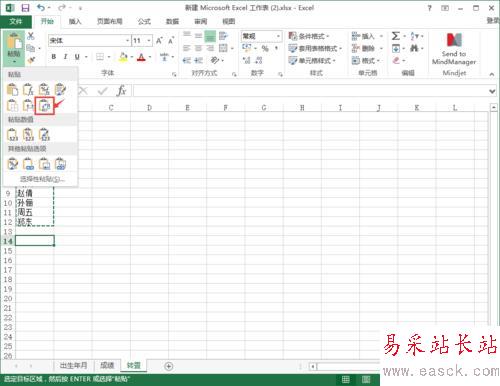Viewport: 500px width, 386px height.
Task: Collapse the ribbon with the up chevron
Action: pos(492,74)
